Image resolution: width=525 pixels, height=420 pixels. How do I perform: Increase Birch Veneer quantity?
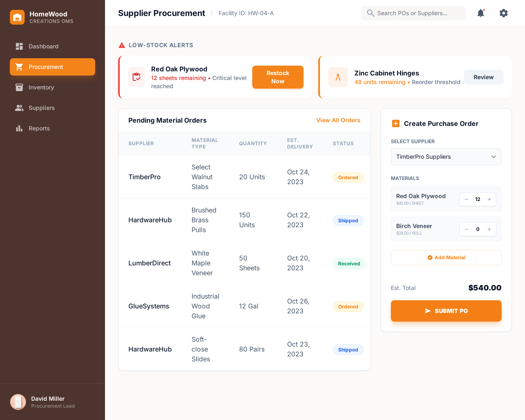489,229
